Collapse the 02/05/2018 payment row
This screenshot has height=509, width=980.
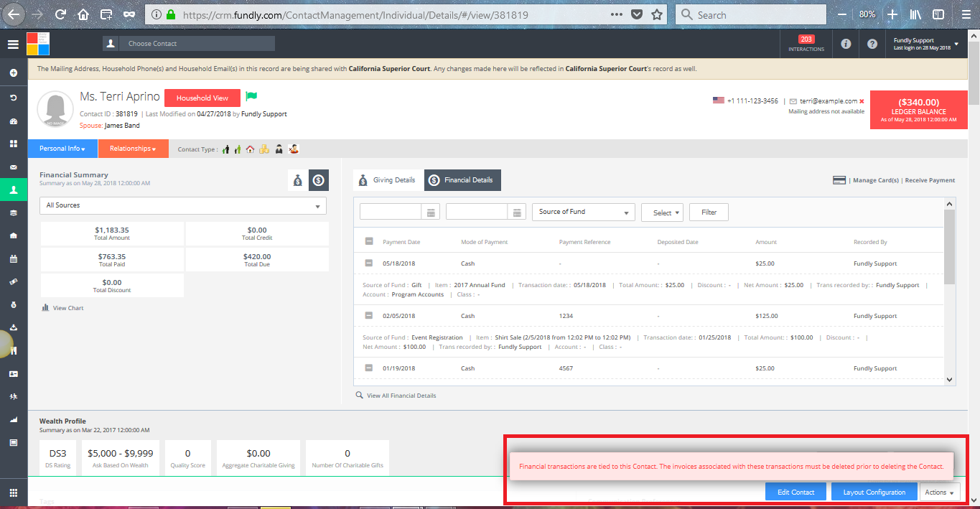(369, 316)
